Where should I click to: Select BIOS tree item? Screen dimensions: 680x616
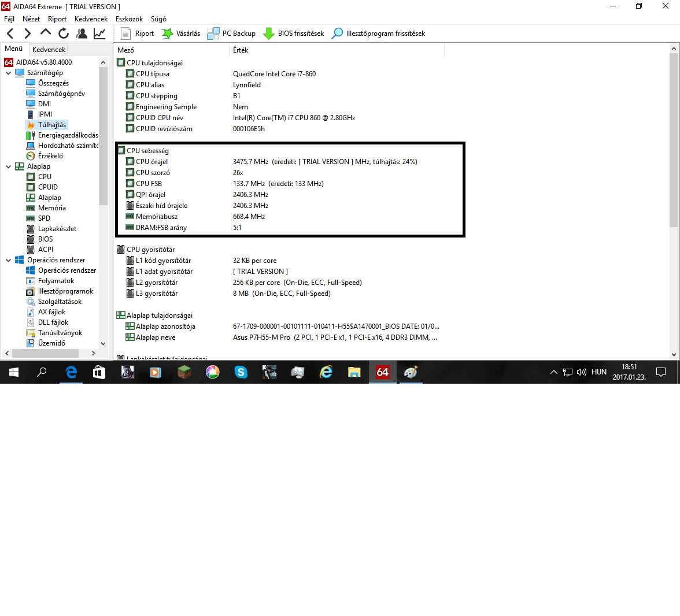45,239
